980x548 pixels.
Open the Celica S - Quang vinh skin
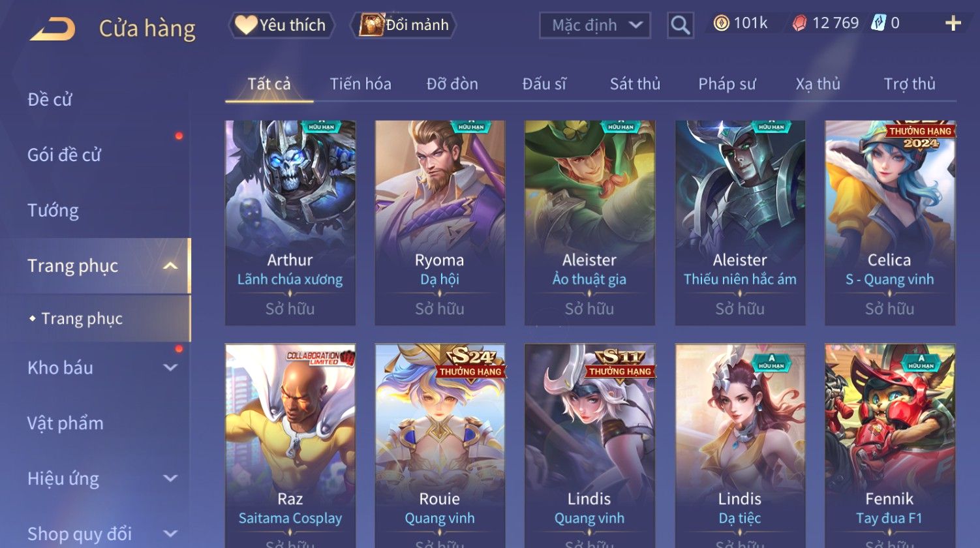click(890, 222)
